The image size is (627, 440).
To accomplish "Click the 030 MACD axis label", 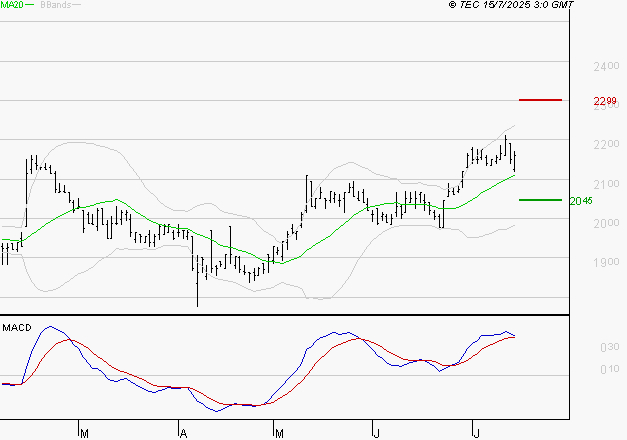I will coord(607,347).
